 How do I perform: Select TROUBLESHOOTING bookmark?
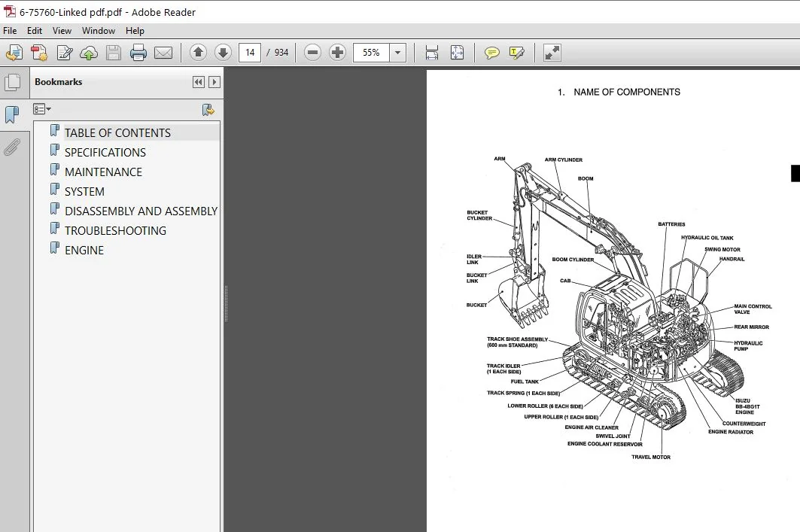(x=115, y=231)
